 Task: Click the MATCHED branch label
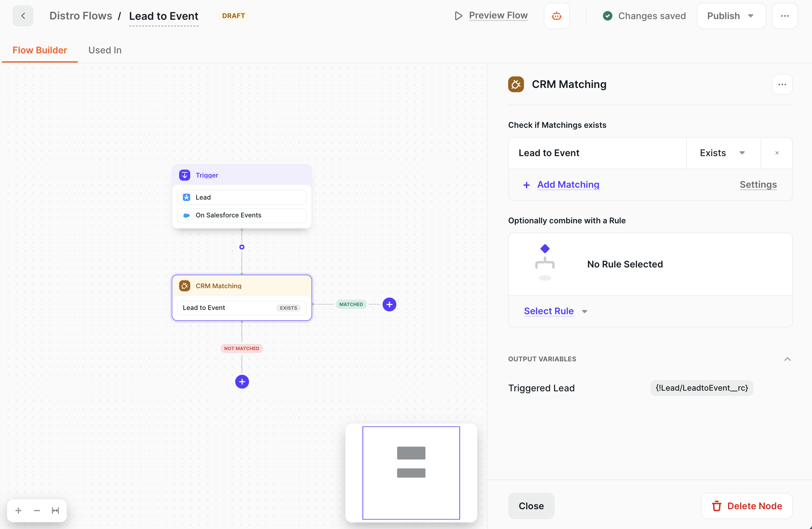point(351,304)
